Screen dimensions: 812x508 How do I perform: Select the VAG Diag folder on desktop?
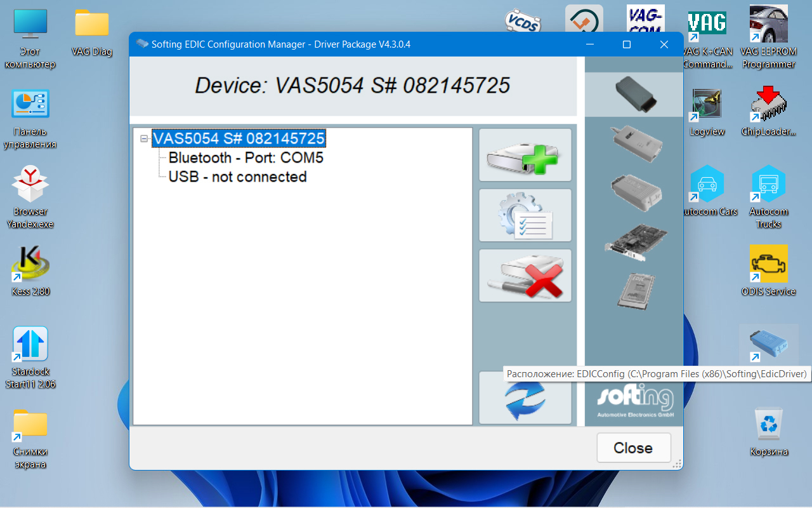[x=92, y=33]
